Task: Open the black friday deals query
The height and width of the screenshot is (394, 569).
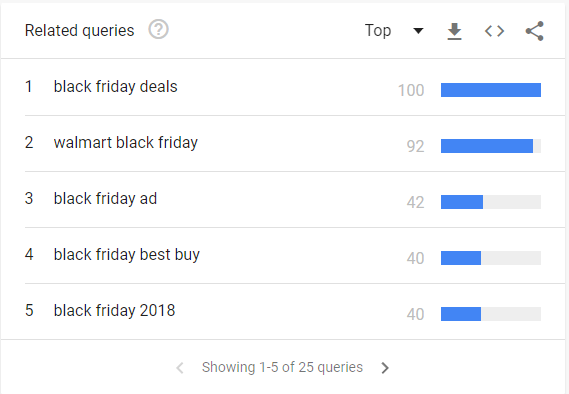Action: coord(115,87)
